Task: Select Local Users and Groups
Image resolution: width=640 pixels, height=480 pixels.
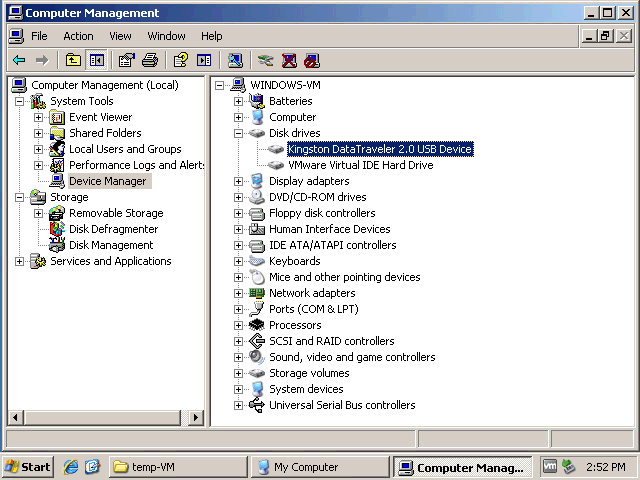Action: coord(125,149)
